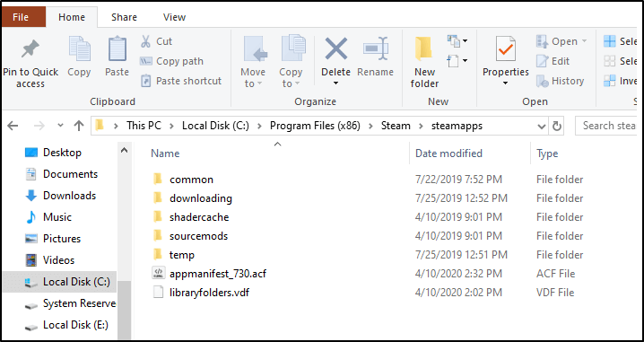Expand the Move to dropdown
The image size is (644, 342).
253,78
